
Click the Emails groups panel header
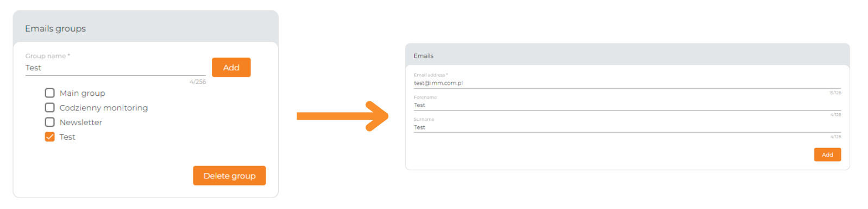click(x=146, y=27)
